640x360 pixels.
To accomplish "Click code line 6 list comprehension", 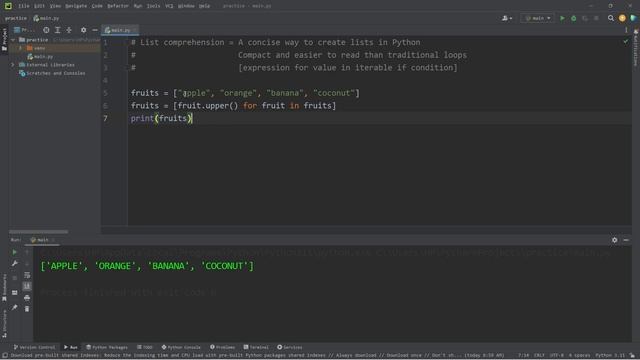I will 233,106.
